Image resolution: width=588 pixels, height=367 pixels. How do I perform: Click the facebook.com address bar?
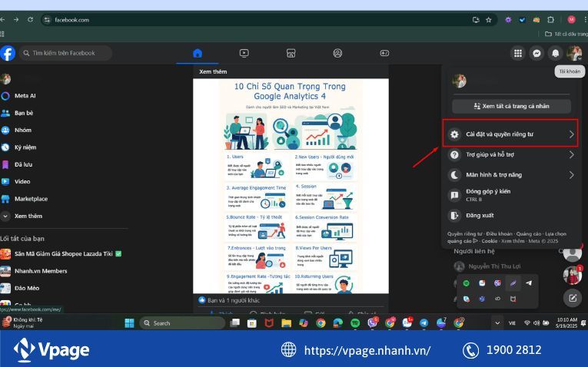point(259,20)
